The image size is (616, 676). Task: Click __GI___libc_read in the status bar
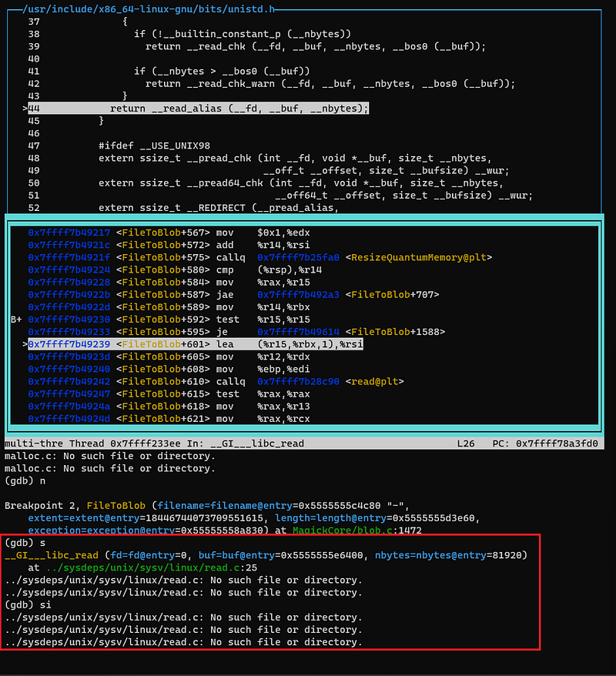(257, 443)
